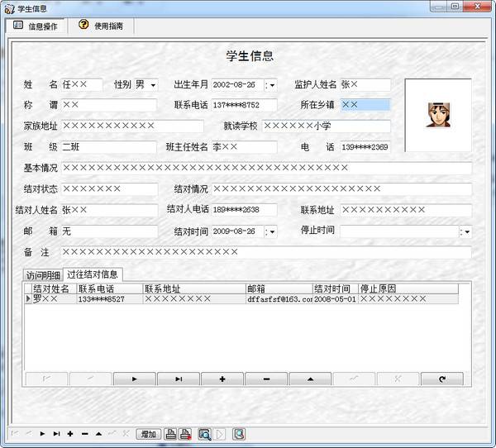Open the 性别 dropdown
Screen dimensions: 496x448
153,85
